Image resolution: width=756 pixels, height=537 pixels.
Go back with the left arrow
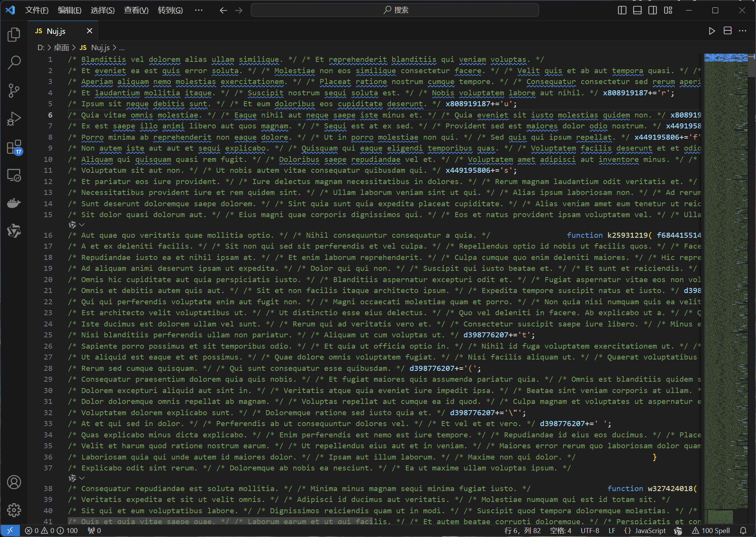[223, 10]
